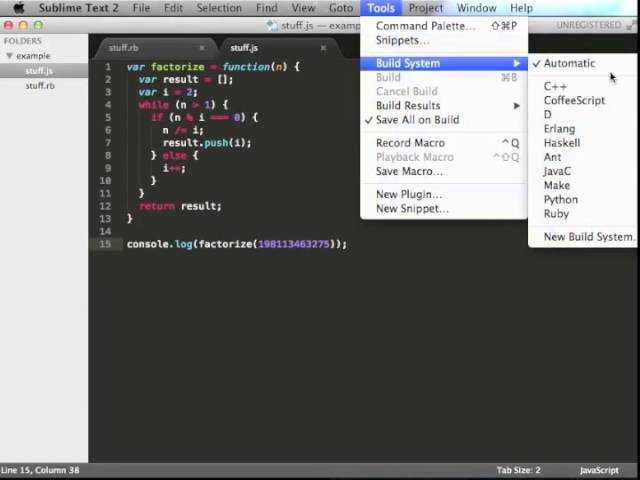The width and height of the screenshot is (640, 480).
Task: Click Command Palette… menu entry
Action: 425,26
